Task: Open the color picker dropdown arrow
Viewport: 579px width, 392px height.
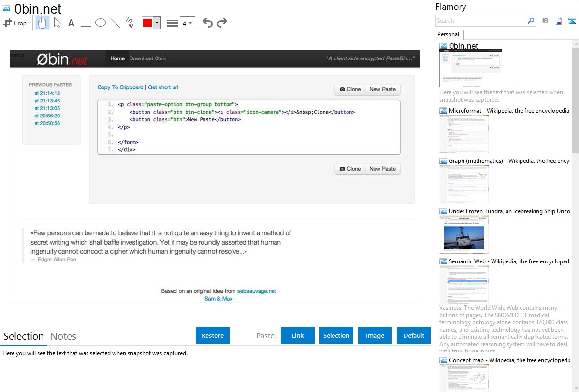Action: [157, 23]
